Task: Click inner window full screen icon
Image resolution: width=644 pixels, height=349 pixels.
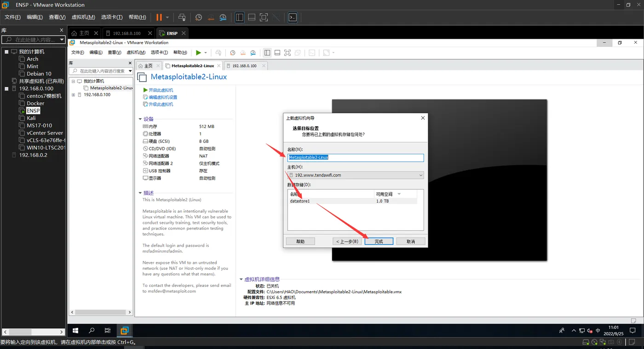Action: [287, 53]
